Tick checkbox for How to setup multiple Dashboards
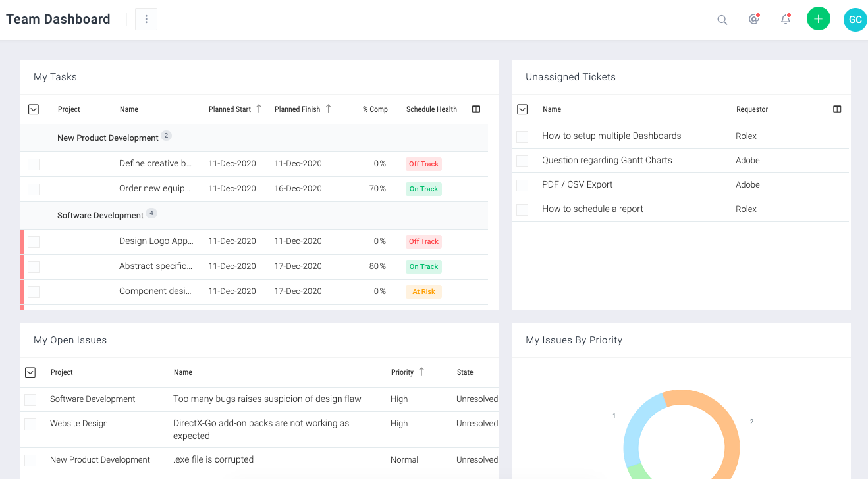The height and width of the screenshot is (479, 868). [x=522, y=137]
